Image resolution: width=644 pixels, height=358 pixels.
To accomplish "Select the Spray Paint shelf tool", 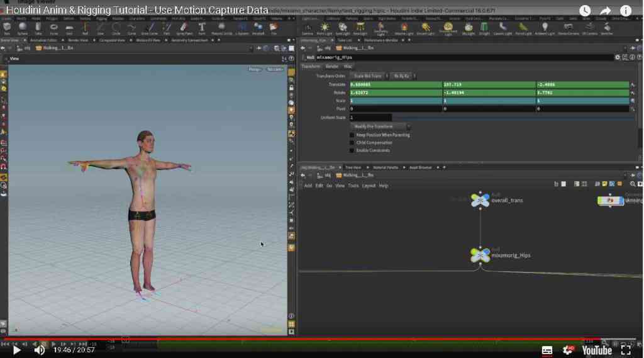I will pos(184,28).
